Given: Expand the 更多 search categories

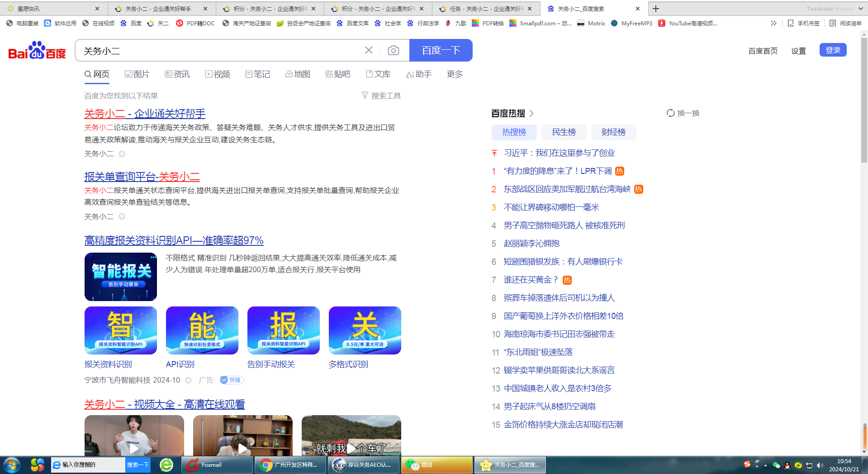Looking at the screenshot, I should pos(455,74).
